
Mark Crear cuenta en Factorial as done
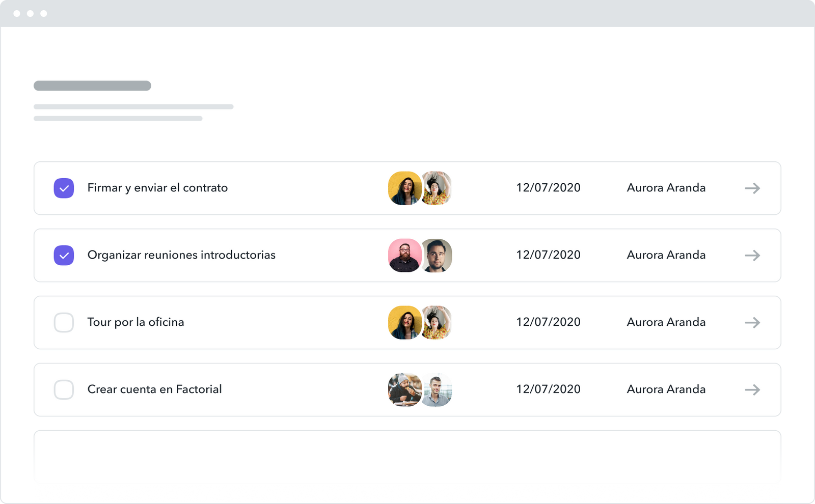[64, 390]
